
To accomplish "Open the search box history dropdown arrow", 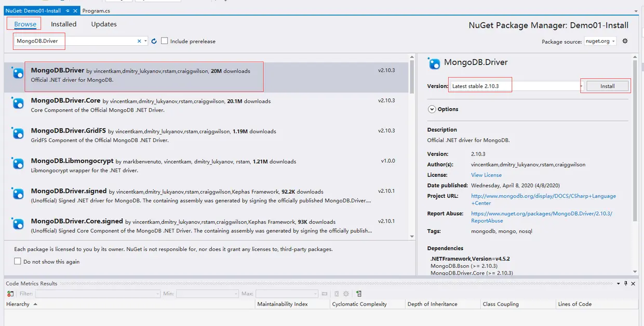I will (145, 41).
